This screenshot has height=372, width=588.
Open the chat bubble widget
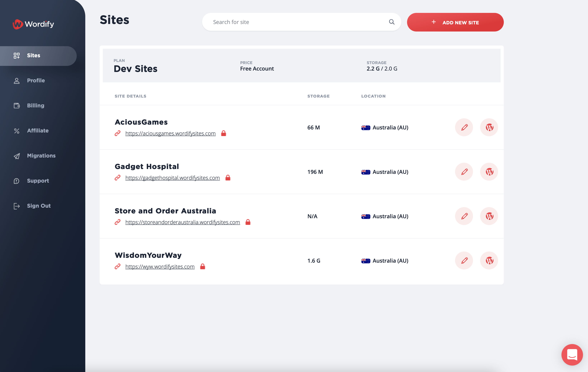572,355
